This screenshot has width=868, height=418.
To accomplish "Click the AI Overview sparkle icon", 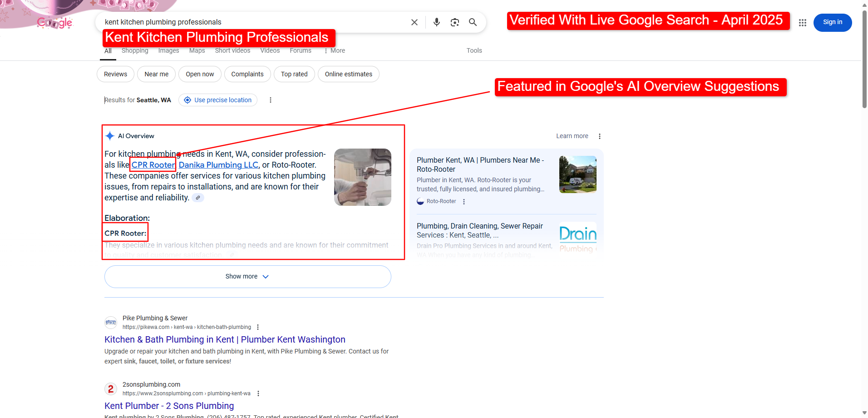I will (109, 136).
